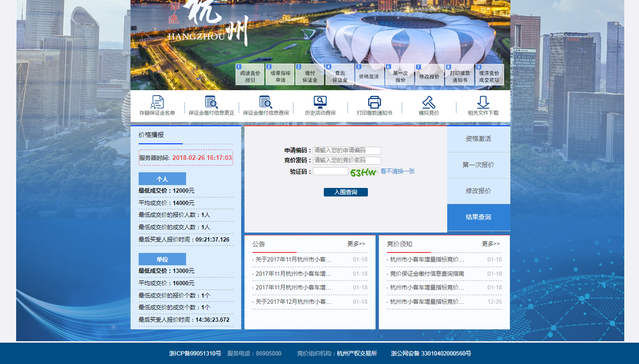This screenshot has height=364, width=639.
Task: Open 保证金缴付信息查询 search icon
Action: [265, 102]
